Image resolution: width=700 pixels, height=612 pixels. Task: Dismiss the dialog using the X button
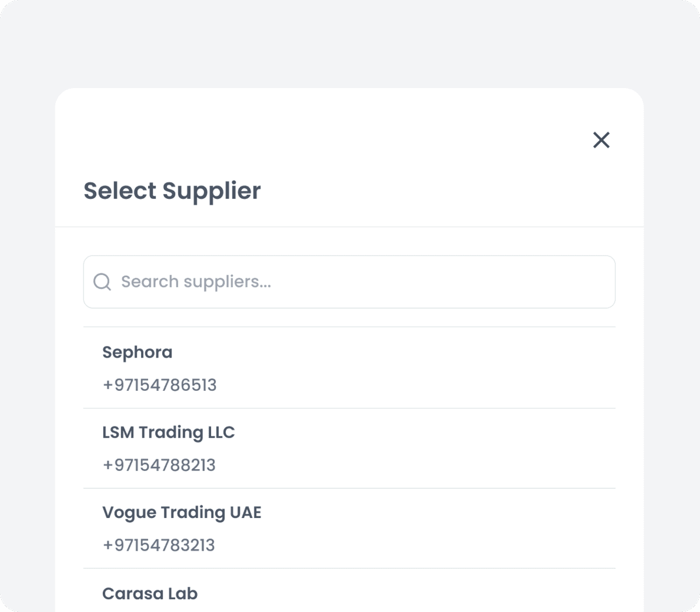click(601, 140)
